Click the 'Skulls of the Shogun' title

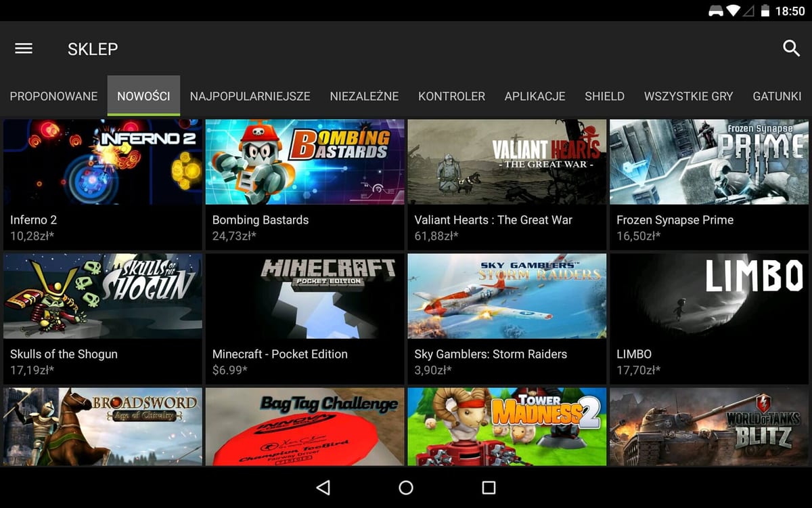64,354
